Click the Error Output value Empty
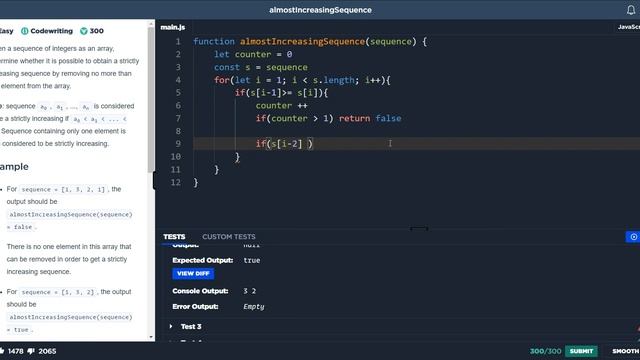 (x=253, y=307)
